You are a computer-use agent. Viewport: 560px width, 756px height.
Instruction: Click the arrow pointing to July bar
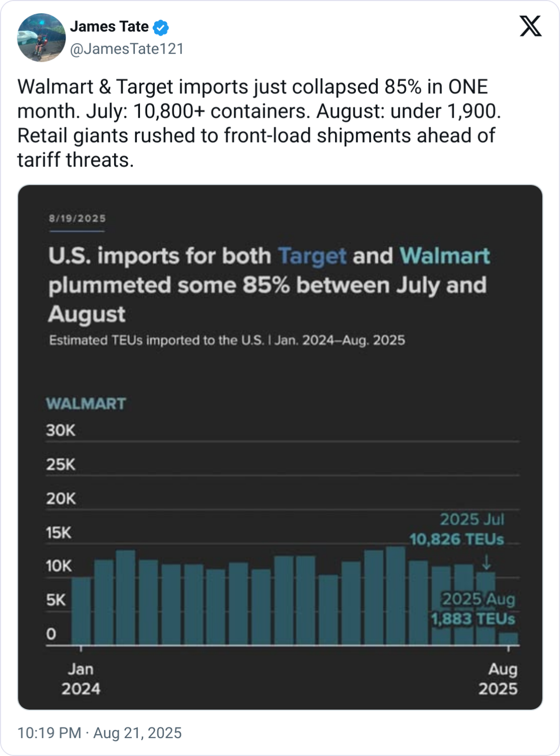coord(486,562)
